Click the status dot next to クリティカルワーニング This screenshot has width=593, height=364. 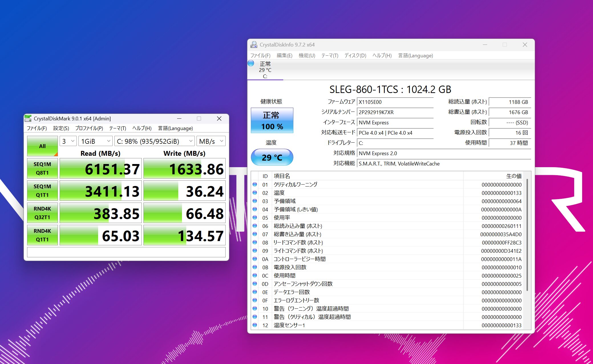click(255, 184)
